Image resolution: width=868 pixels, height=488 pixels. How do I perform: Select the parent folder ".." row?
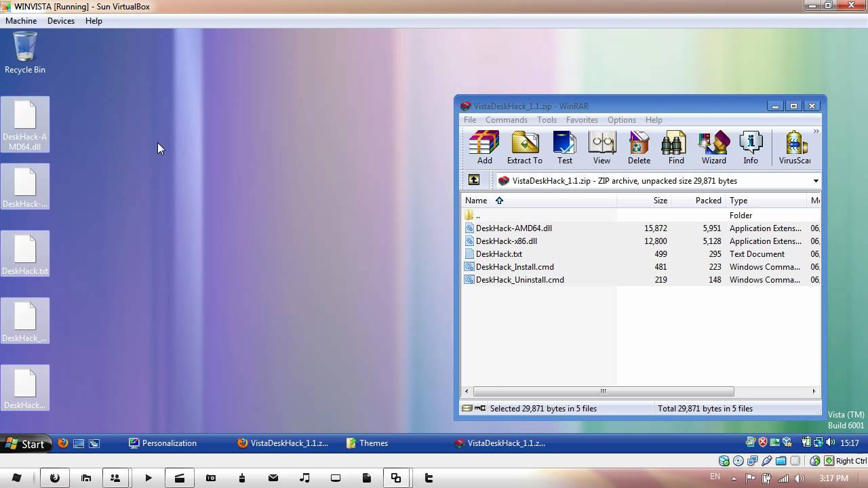coord(641,216)
